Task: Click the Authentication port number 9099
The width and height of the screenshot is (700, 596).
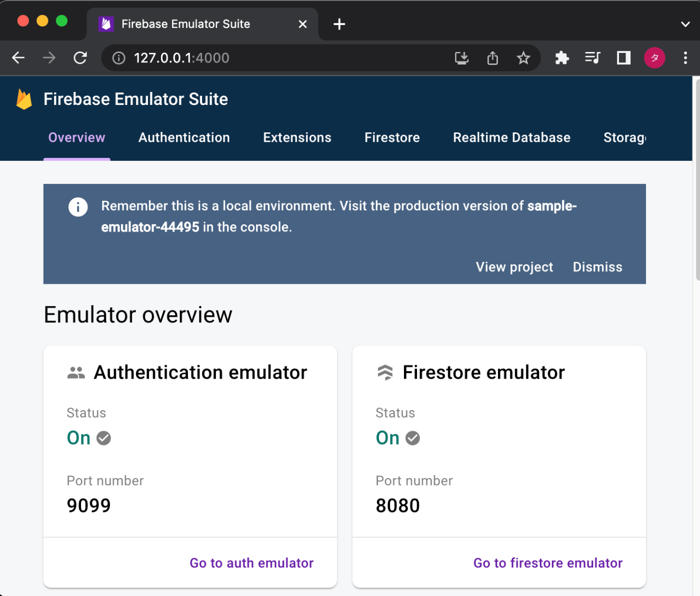Action: point(88,506)
